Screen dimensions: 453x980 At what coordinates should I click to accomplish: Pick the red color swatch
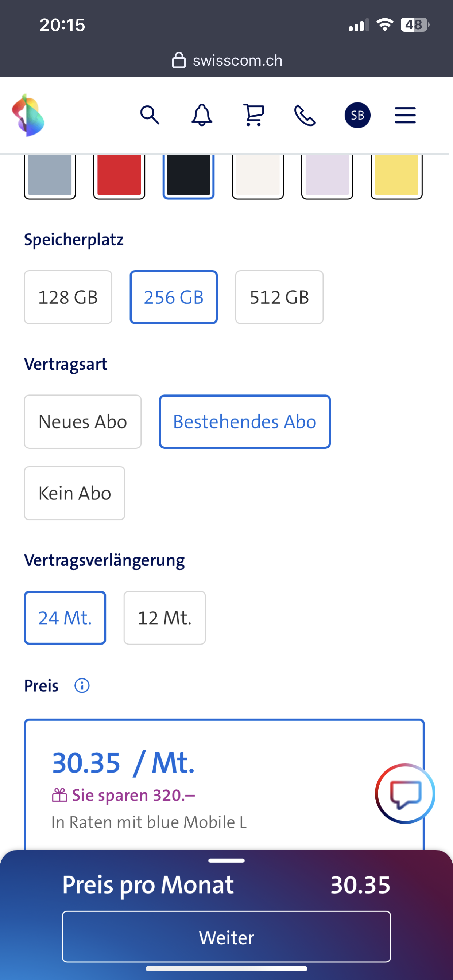point(119,176)
